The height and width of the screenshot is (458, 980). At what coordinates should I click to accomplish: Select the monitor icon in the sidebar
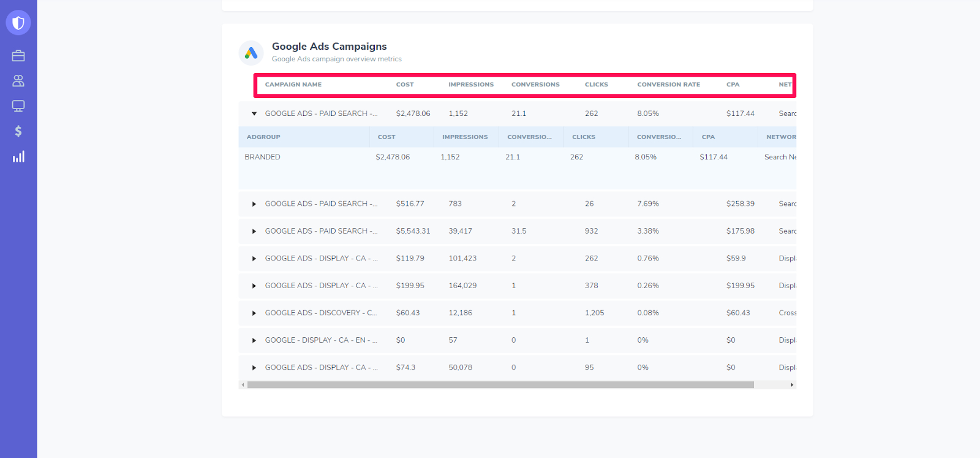[x=18, y=106]
